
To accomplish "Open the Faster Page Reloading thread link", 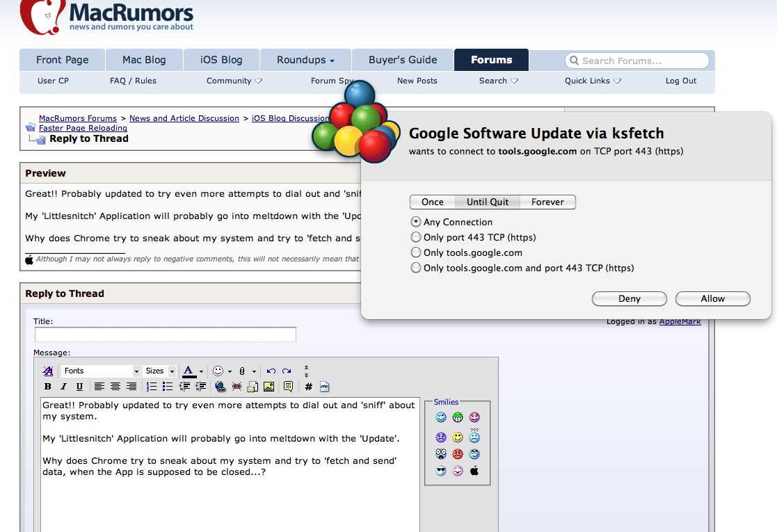I will coord(83,128).
